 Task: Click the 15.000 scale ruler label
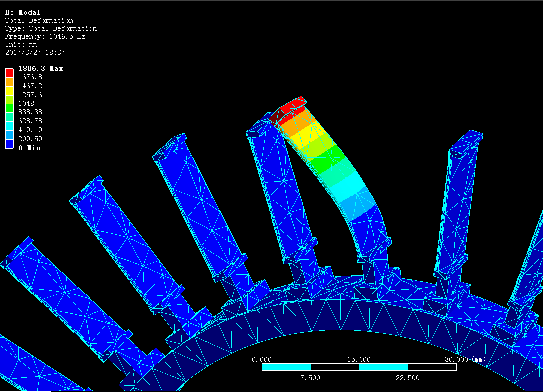[x=359, y=360]
